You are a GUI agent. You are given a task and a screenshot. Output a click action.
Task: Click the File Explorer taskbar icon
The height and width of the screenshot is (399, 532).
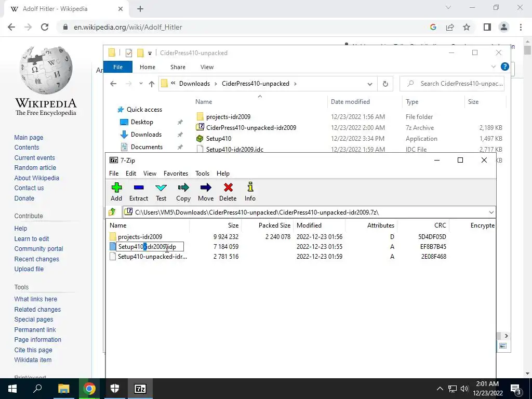point(63,389)
